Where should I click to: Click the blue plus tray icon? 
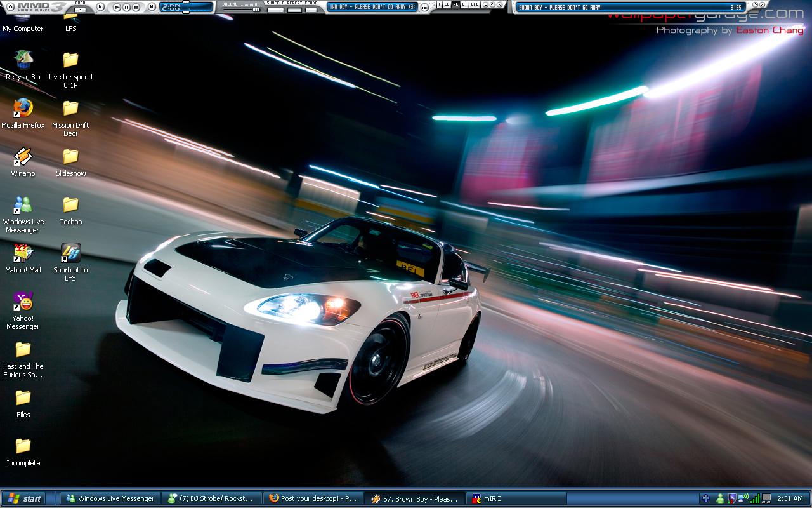coord(706,498)
